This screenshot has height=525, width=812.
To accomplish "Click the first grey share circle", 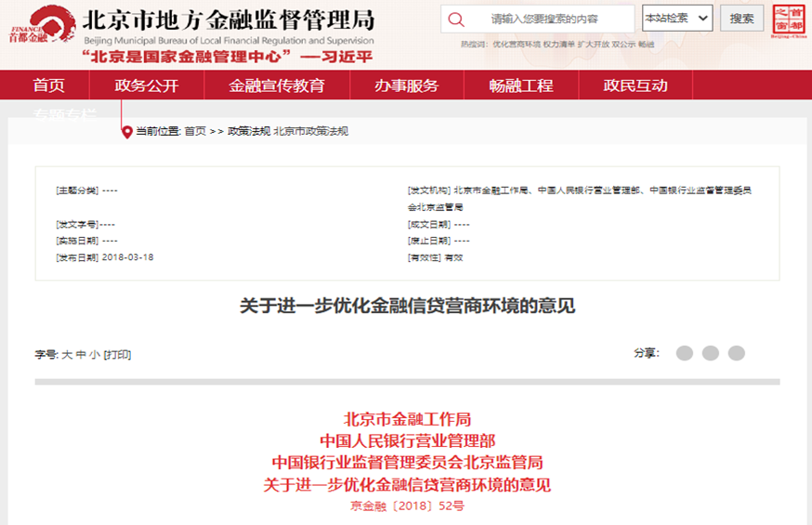I will pos(685,353).
